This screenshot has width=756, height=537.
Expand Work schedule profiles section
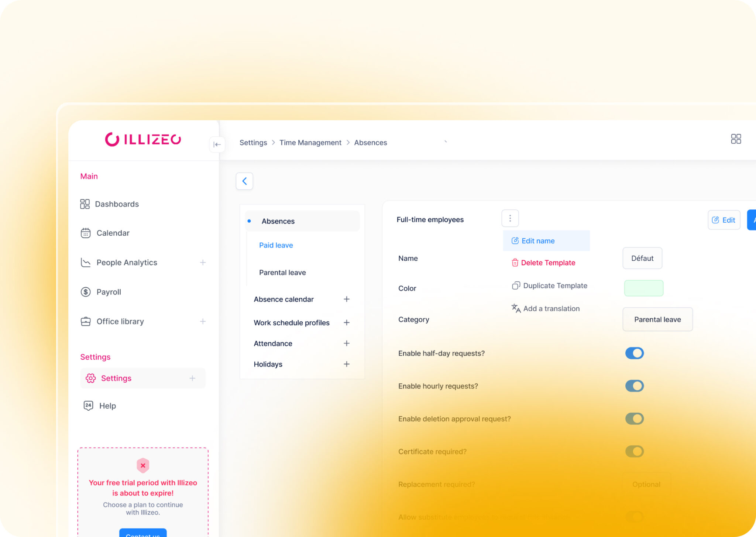tap(346, 322)
